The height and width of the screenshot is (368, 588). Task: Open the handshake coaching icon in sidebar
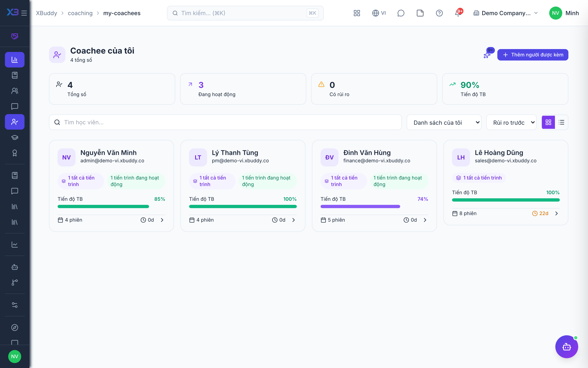[x=14, y=36]
